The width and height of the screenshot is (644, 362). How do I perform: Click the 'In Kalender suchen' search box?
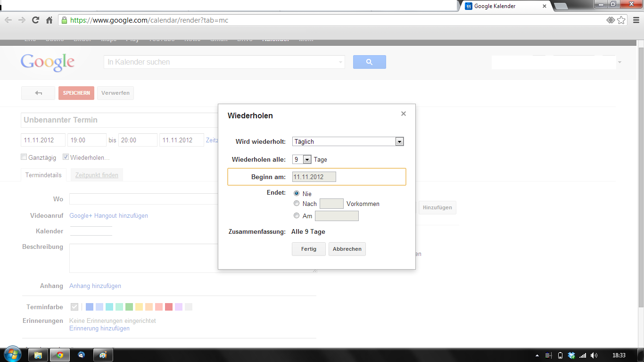[x=221, y=62]
